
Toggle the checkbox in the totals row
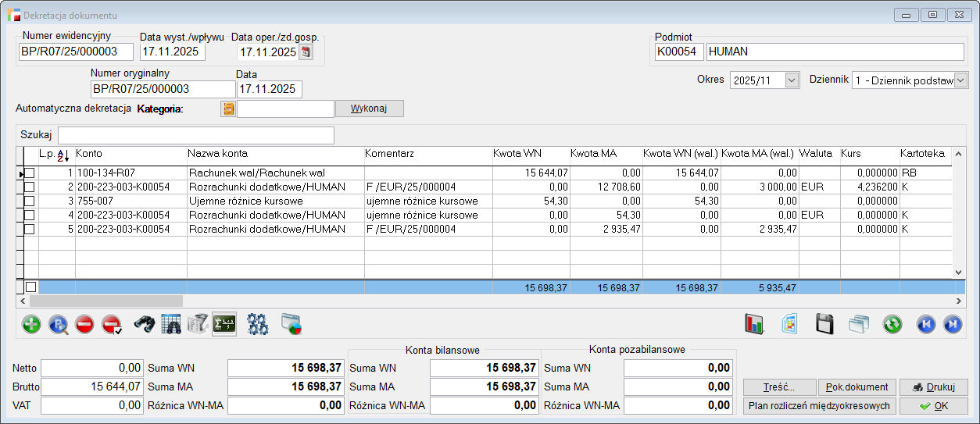click(x=30, y=287)
